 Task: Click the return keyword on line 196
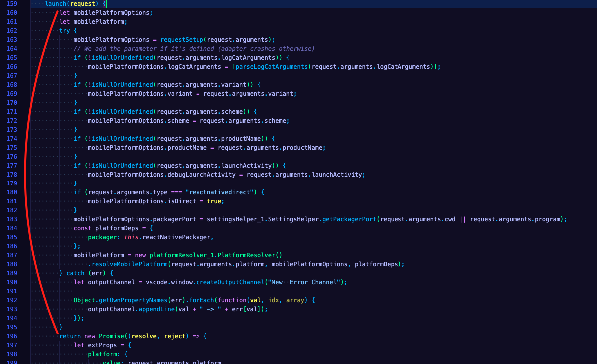pyautogui.click(x=70, y=336)
